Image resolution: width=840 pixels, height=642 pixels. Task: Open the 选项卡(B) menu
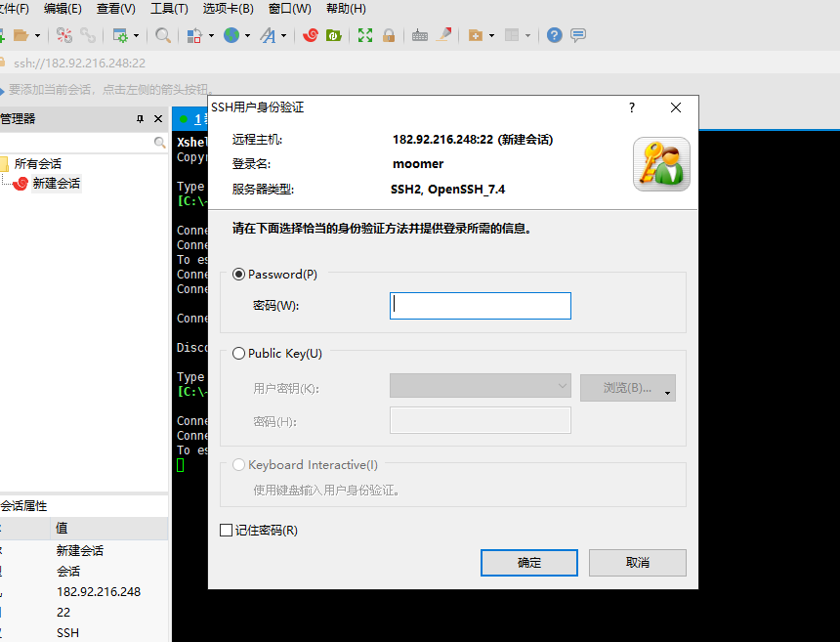coord(229,9)
